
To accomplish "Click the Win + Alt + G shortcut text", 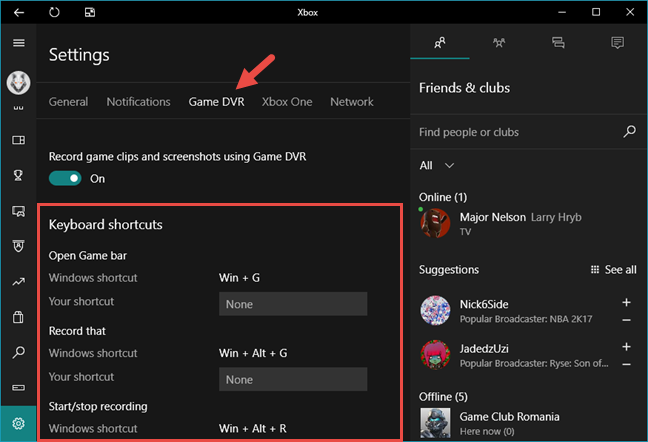I will 253,353.
